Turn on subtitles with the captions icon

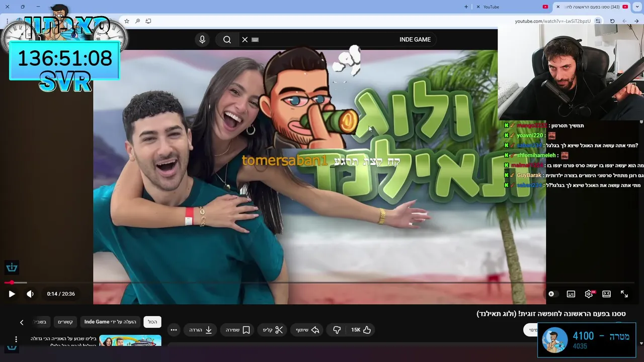[571, 294]
